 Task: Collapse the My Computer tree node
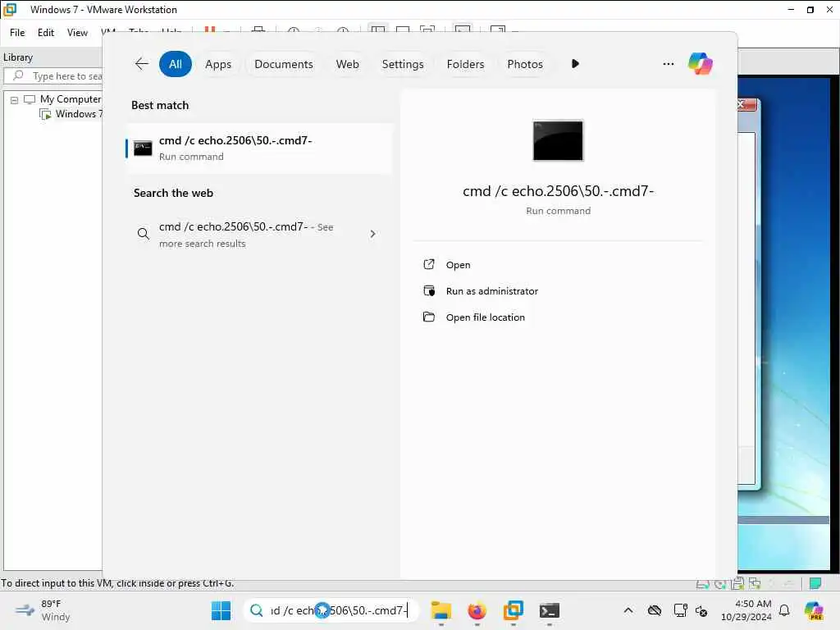click(14, 99)
